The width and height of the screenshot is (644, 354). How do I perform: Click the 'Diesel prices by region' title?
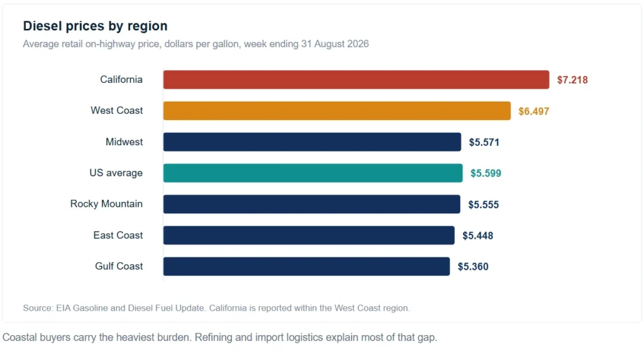(96, 26)
